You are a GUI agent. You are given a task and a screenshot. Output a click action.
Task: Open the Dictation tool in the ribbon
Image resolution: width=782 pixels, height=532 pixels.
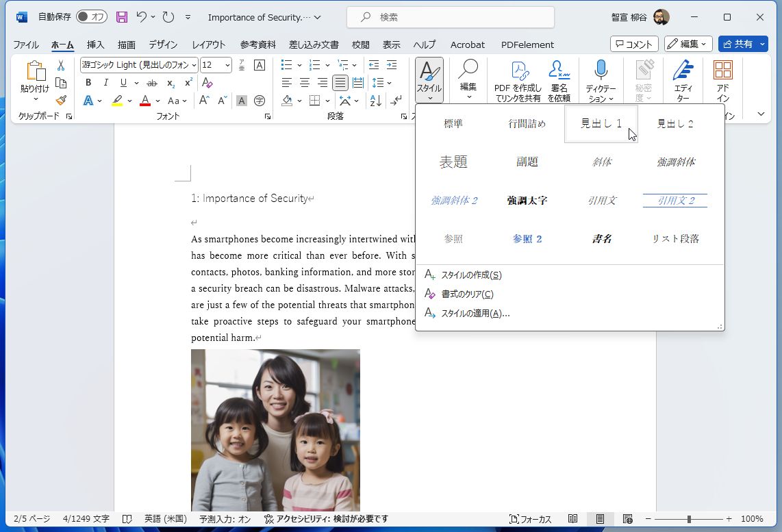click(x=600, y=75)
